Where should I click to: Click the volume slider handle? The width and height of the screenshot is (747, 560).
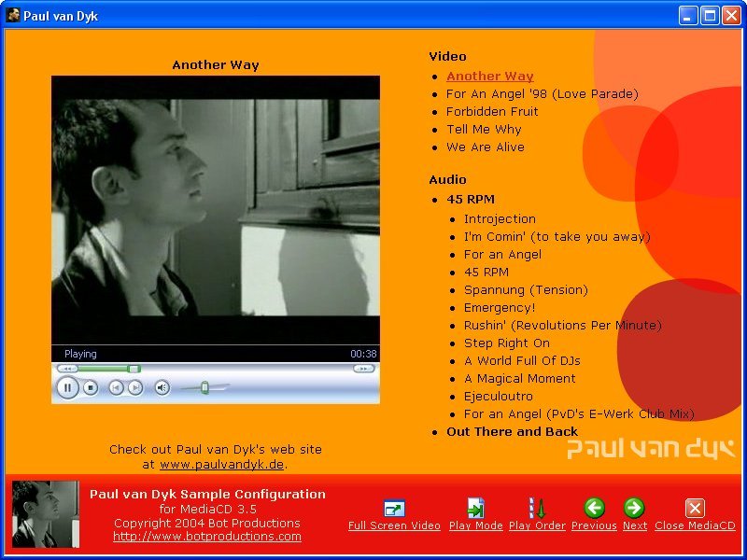click(204, 387)
